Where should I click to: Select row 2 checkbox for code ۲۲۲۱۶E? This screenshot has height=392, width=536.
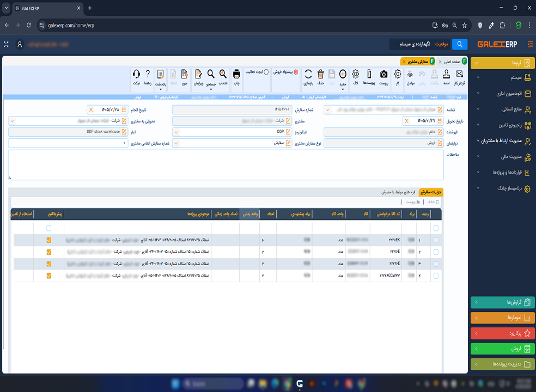point(436,252)
